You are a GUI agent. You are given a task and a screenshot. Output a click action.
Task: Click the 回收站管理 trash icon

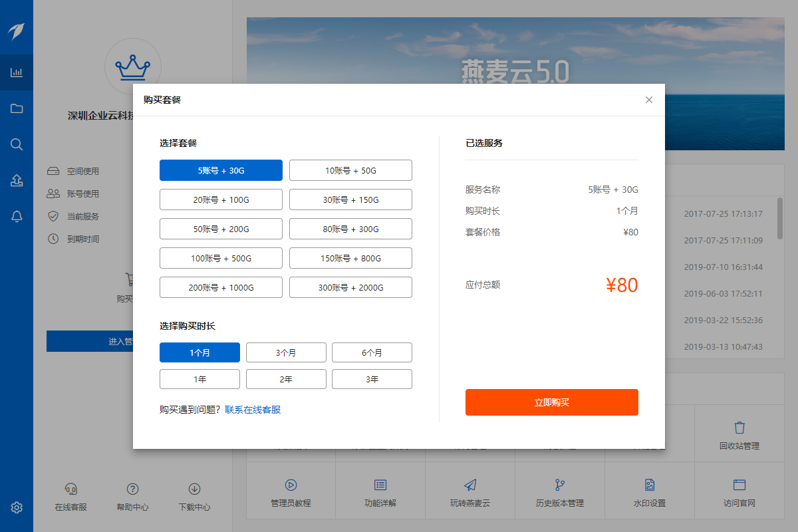pyautogui.click(x=739, y=428)
